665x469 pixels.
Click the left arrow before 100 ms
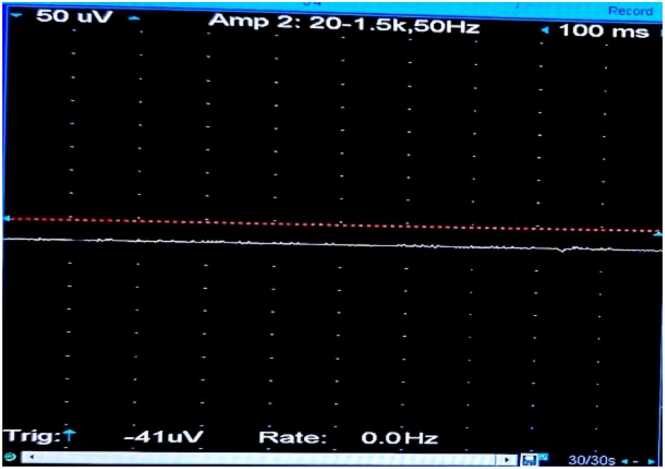point(546,30)
